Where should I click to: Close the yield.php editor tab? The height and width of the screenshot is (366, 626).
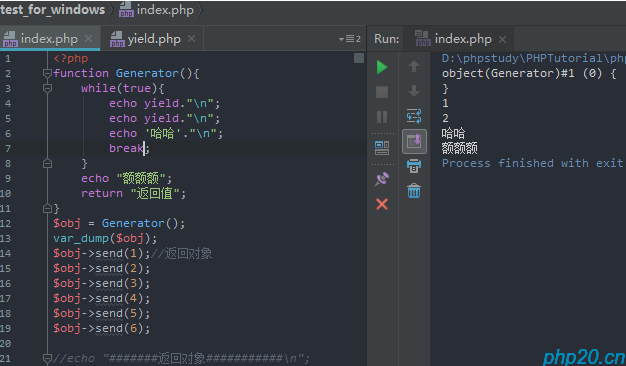pyautogui.click(x=192, y=39)
